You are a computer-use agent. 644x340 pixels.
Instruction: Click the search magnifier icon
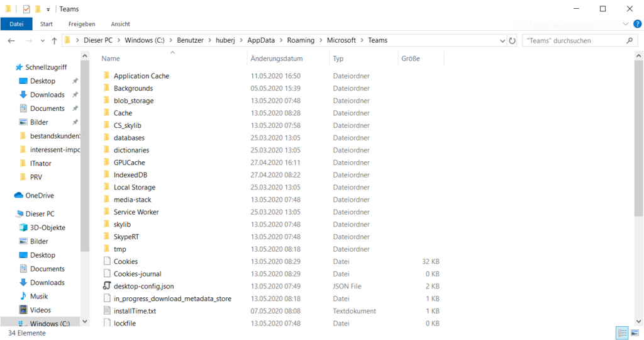click(x=630, y=40)
